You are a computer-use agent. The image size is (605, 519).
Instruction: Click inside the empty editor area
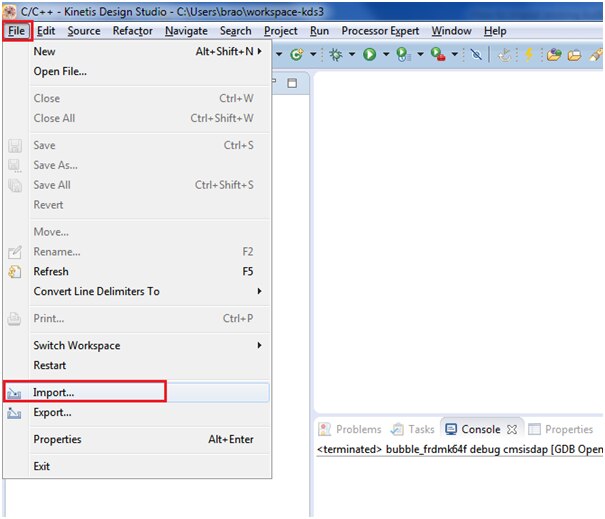click(x=458, y=241)
